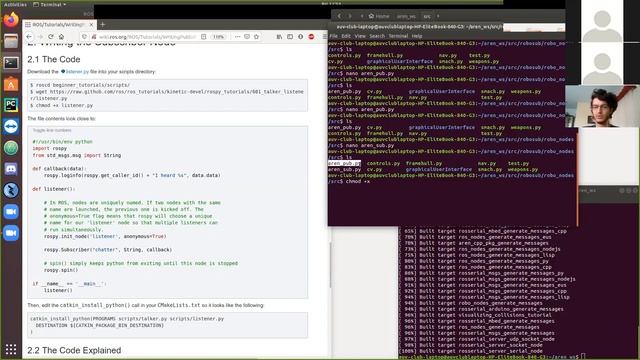Viewport: 640px width, 360px height.
Task: Open the page actions three-dot menu
Action: coord(237,37)
